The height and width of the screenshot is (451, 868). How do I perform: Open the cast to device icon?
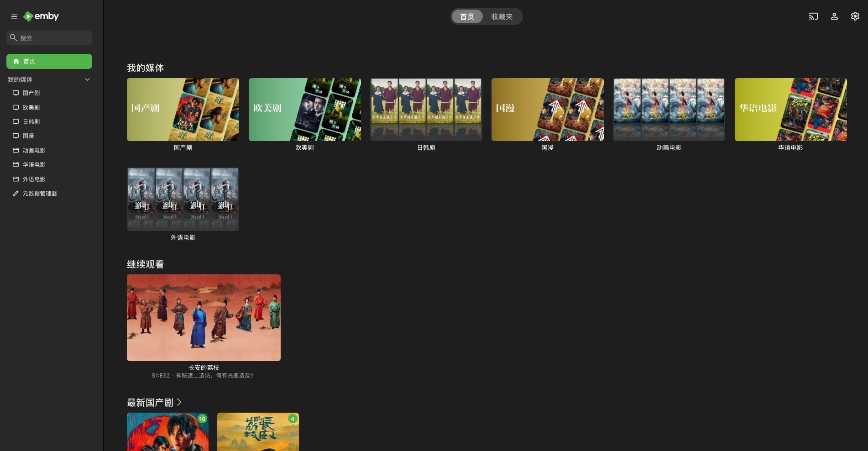pyautogui.click(x=813, y=16)
